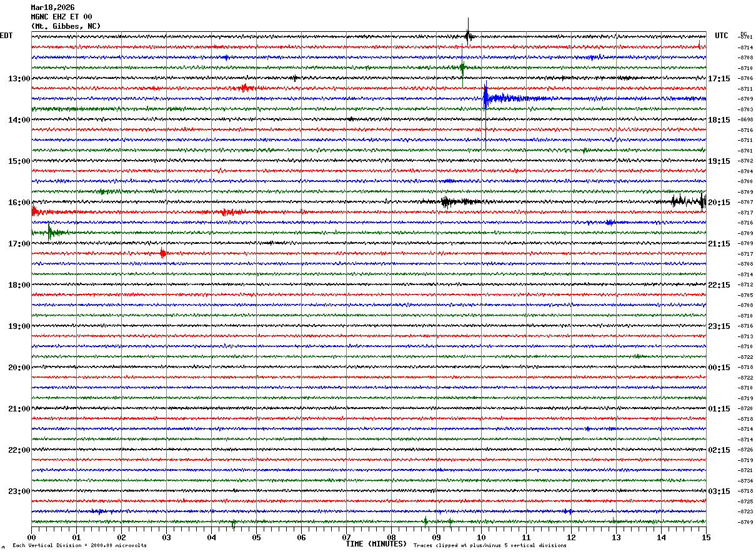This screenshot has width=756, height=554.
Task: Click the large blue seismic event burst
Action: coord(487,98)
